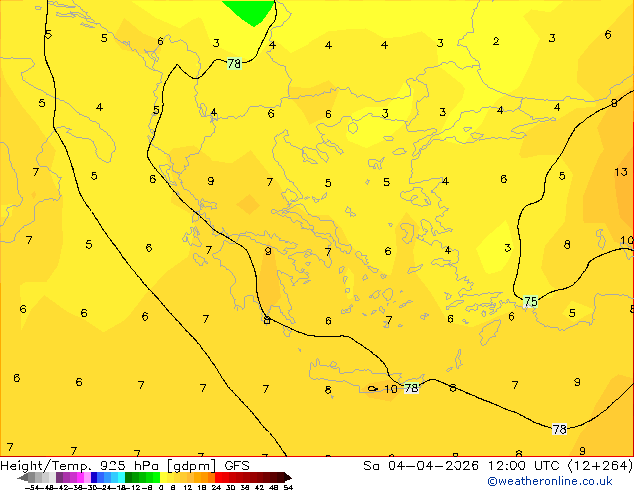Image resolution: width=634 pixels, height=490 pixels.
Task: Click the "24" tick label under the legend
Action: 216,487
